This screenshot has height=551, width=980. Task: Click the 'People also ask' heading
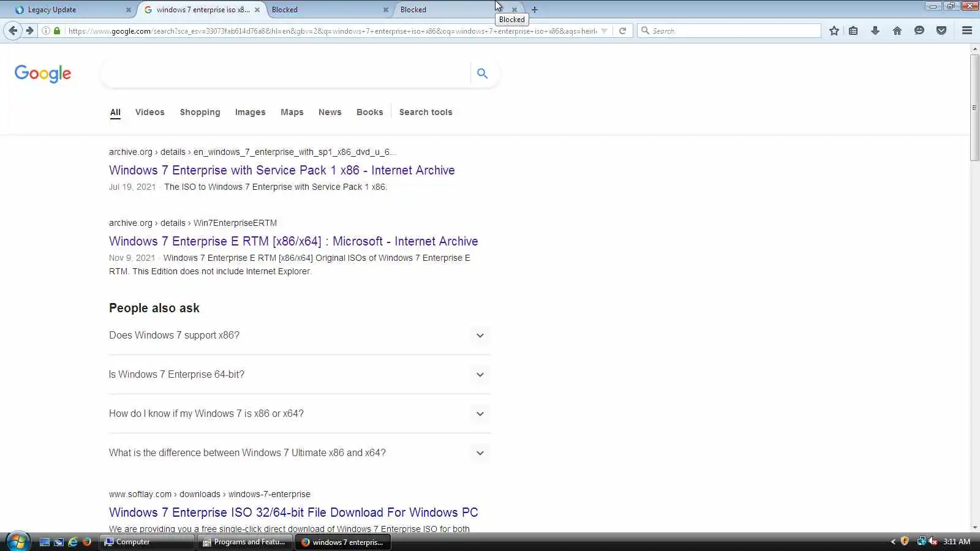(x=154, y=308)
